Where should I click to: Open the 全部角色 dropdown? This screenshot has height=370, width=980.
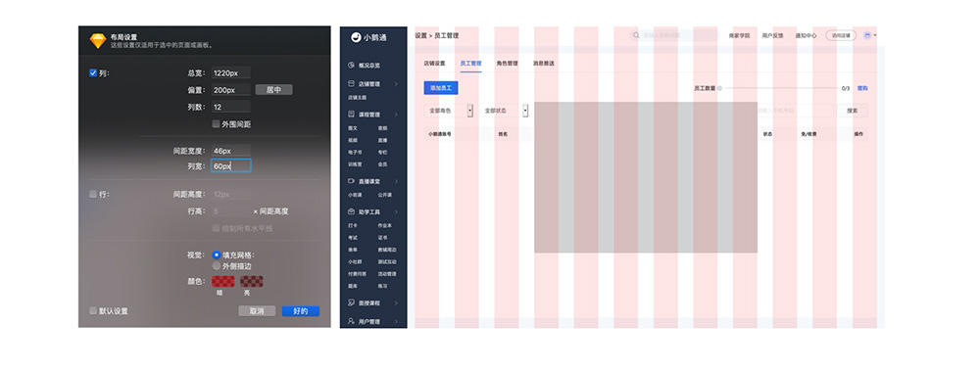click(x=449, y=111)
